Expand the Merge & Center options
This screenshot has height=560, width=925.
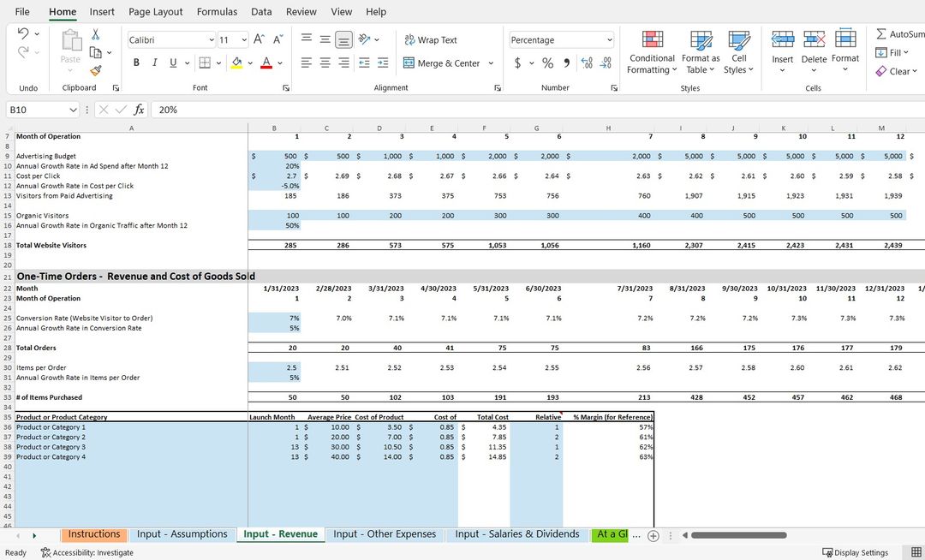491,63
